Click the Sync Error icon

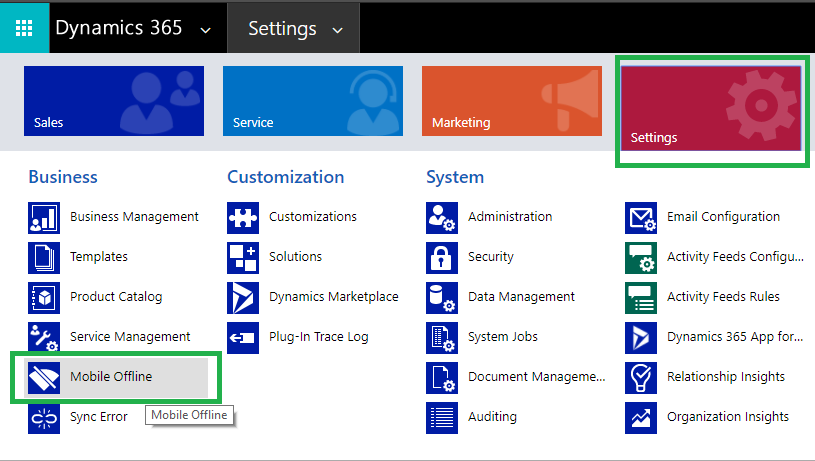point(44,418)
